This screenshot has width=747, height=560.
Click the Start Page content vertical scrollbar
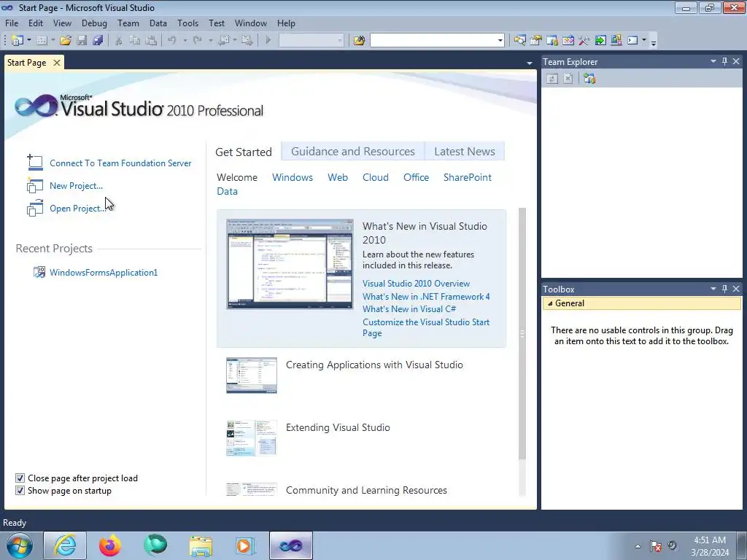522,333
